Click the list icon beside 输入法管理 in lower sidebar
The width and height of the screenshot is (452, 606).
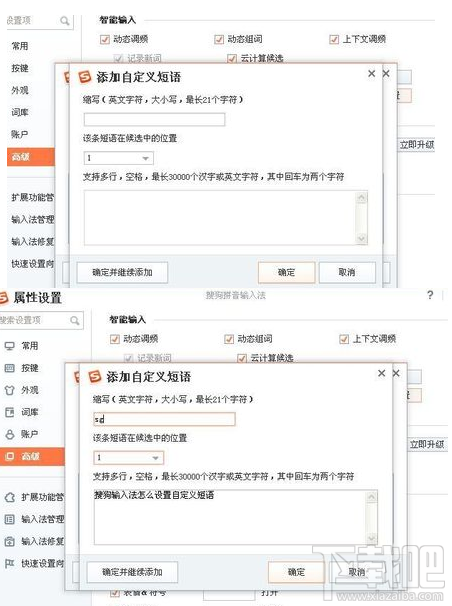click(x=10, y=519)
